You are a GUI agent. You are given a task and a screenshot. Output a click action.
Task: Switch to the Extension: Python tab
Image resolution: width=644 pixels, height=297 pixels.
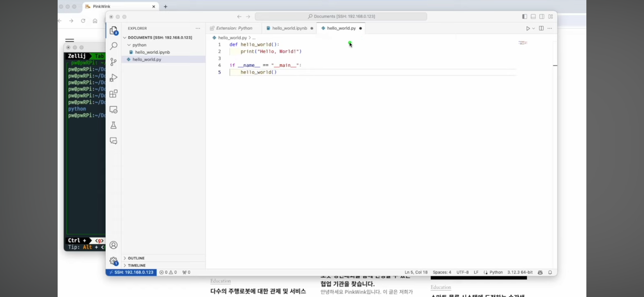tap(234, 28)
